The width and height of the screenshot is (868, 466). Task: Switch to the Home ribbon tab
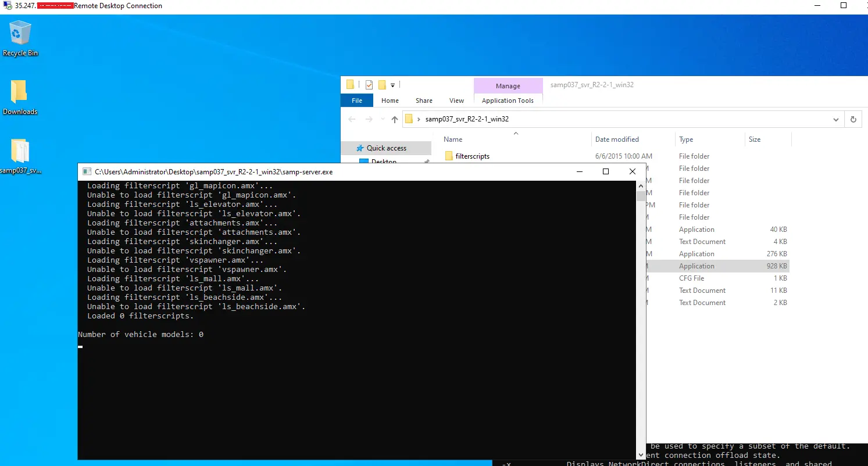click(390, 101)
